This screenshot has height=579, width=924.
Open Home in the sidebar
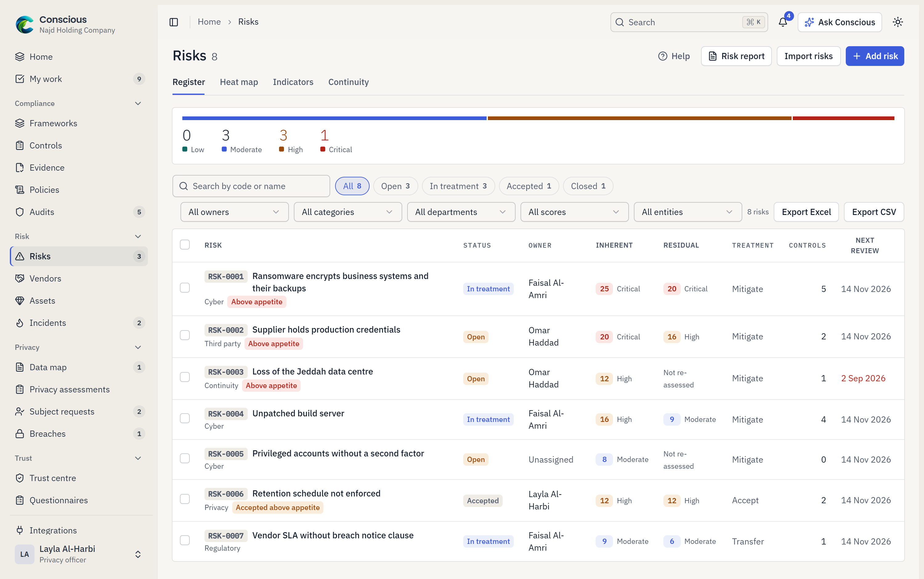[x=79, y=57]
